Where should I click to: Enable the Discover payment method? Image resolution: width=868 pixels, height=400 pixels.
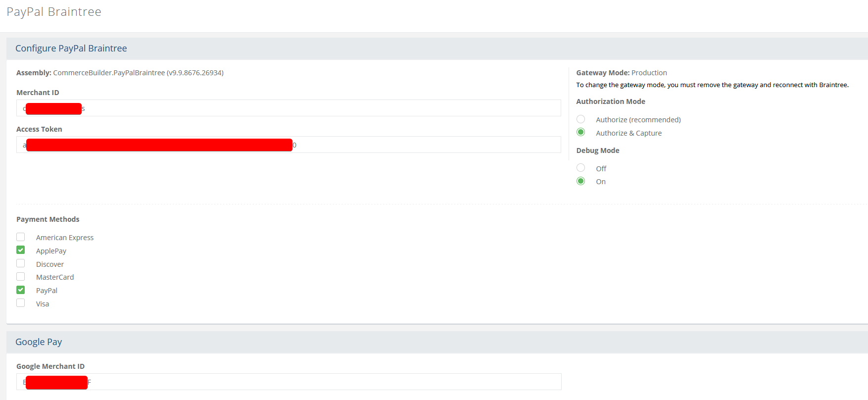click(x=21, y=263)
